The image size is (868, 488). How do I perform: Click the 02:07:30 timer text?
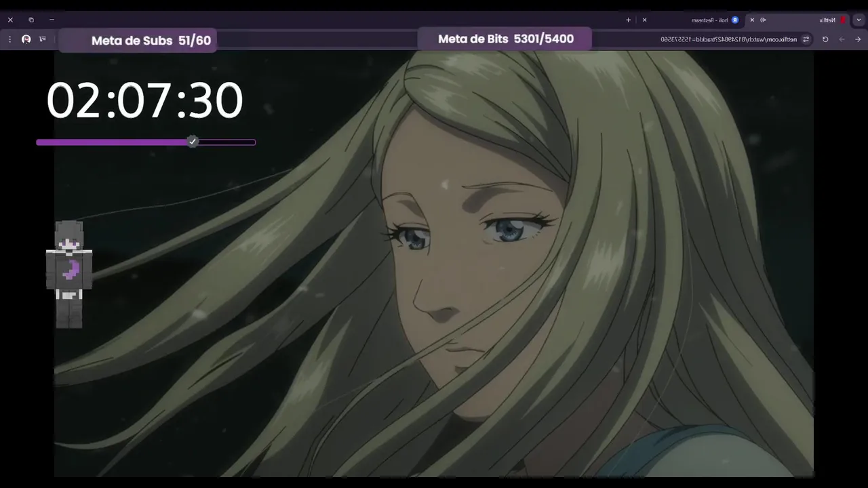[144, 100]
